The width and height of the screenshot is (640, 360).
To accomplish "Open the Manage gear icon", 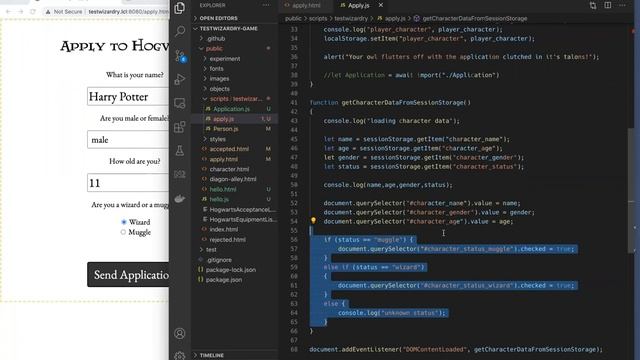I will click(180, 356).
